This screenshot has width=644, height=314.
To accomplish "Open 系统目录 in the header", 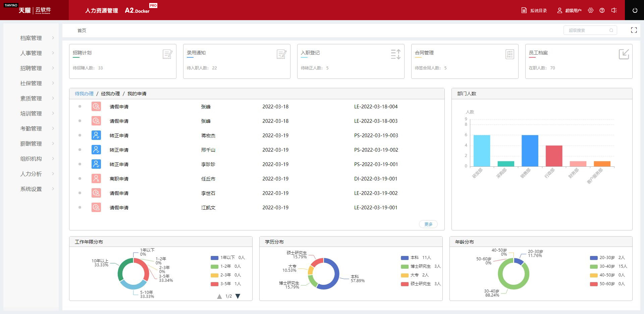I will pyautogui.click(x=534, y=11).
